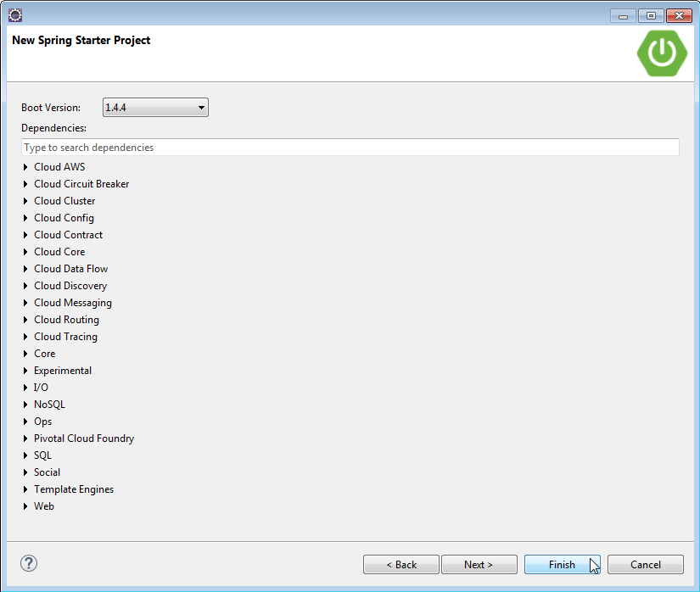This screenshot has width=700, height=592.
Task: Expand the Experimental category arrow
Action: [25, 371]
